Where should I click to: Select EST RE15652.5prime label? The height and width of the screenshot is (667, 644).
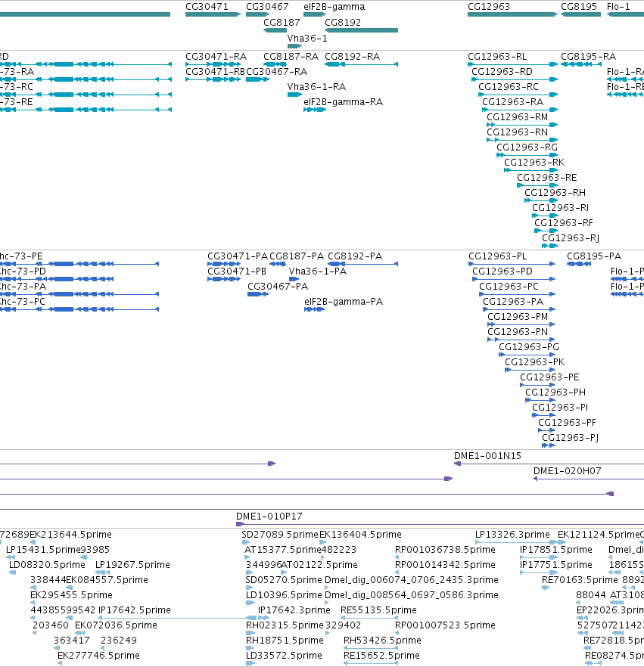tap(381, 656)
